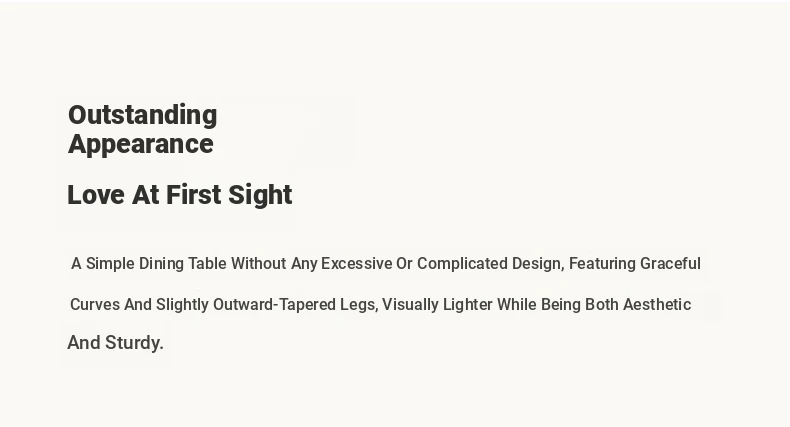Click the word 'Legs,' in the description

point(359,305)
